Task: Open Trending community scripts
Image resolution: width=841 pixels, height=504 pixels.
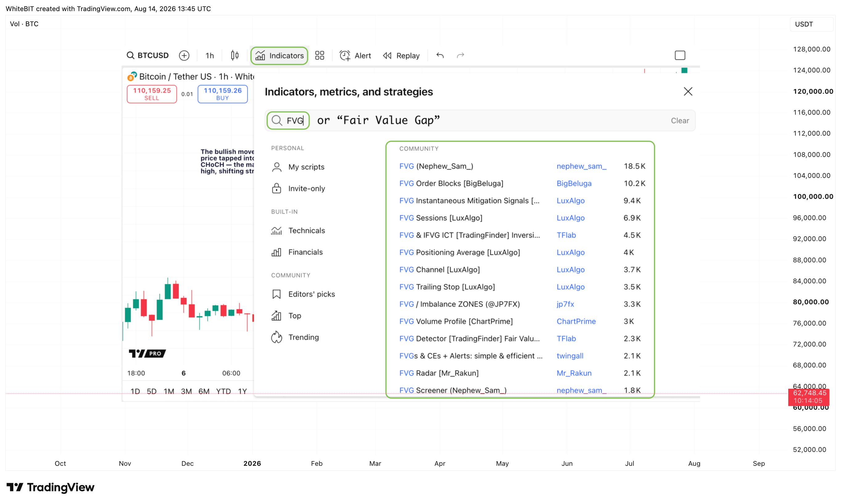Action: (295, 337)
